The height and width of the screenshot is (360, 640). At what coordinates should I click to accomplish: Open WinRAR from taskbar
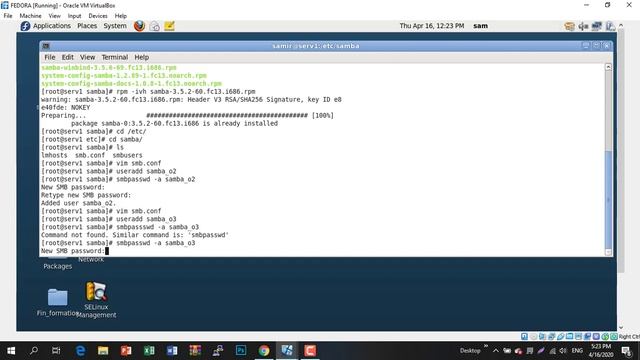coord(195,351)
